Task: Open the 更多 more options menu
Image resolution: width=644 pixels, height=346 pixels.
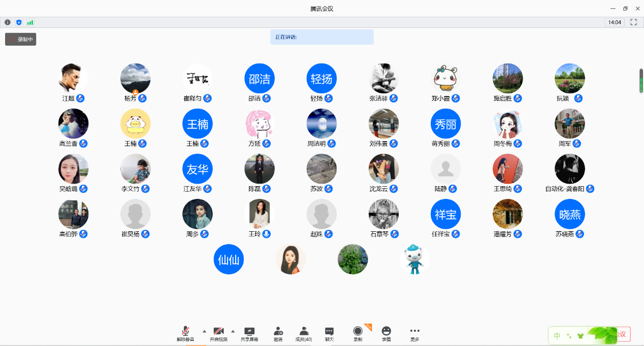Action: tap(414, 333)
